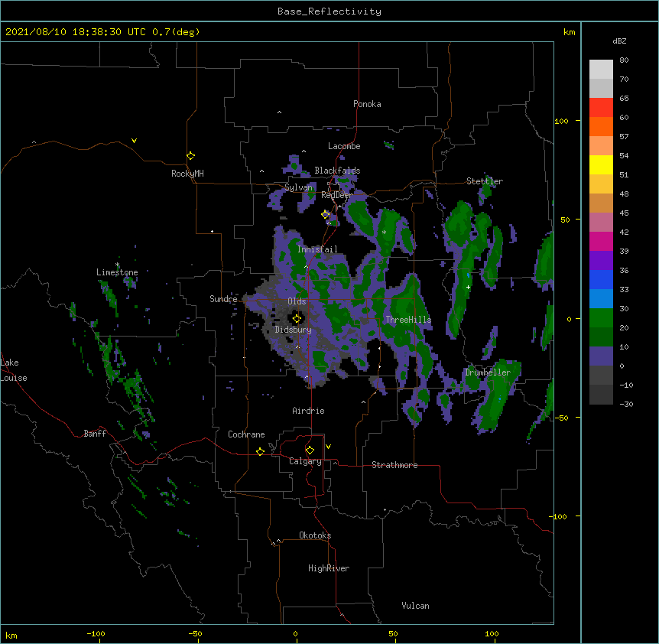Click the -30 value on the dBZ legend
This screenshot has width=659, height=644.
click(626, 405)
